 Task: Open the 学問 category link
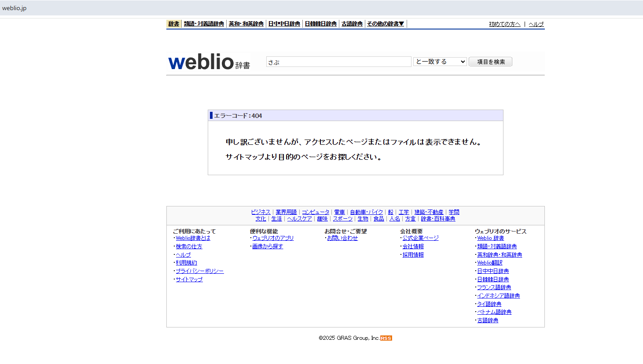pos(454,212)
